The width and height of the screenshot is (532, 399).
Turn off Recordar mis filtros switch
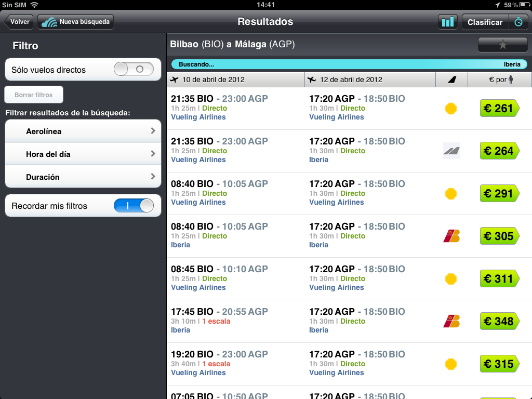coord(134,206)
